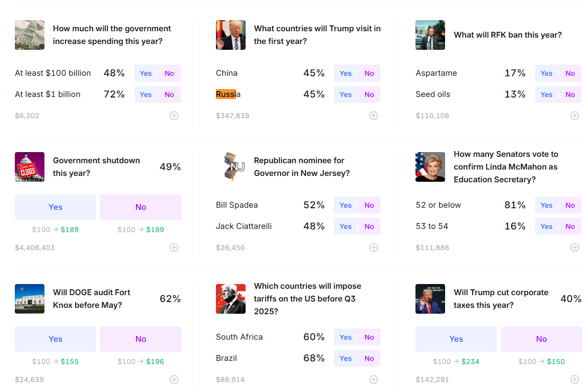Click plus icon on corporate taxes card

(574, 379)
